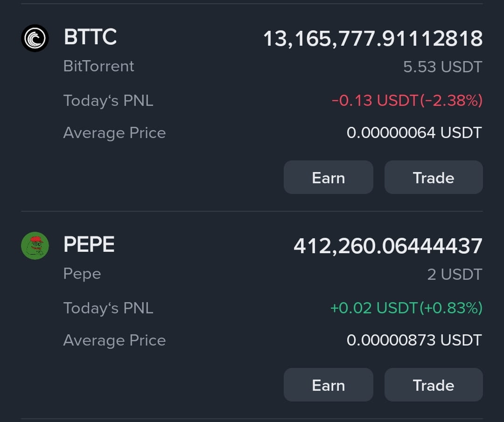Tap Average Price label in PEPE row
The height and width of the screenshot is (422, 504).
coord(114,340)
